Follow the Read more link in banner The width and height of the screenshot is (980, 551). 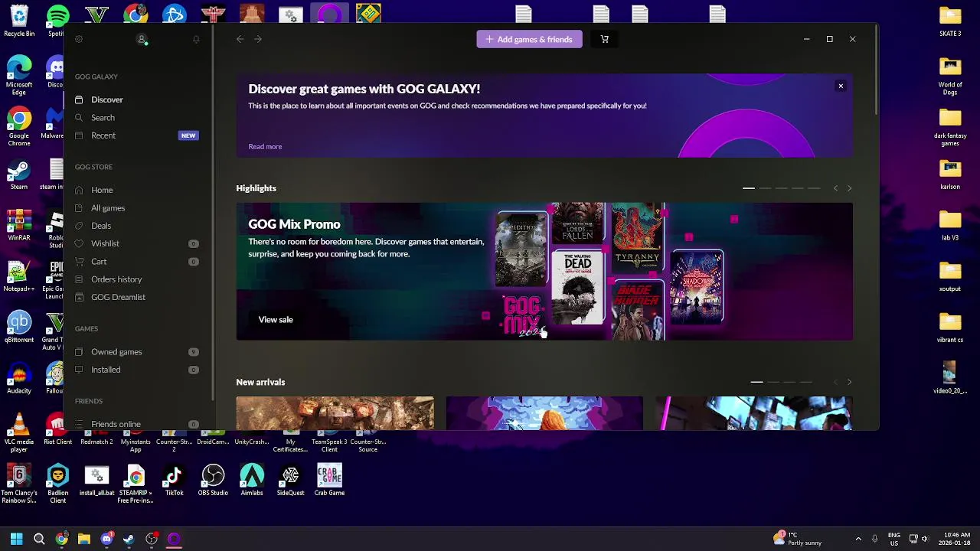pyautogui.click(x=265, y=146)
